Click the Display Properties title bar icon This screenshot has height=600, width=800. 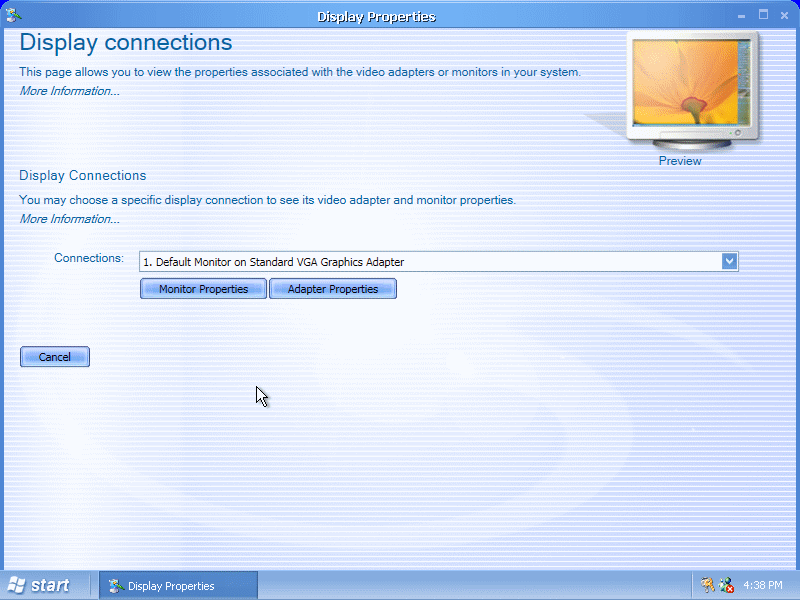[13, 15]
